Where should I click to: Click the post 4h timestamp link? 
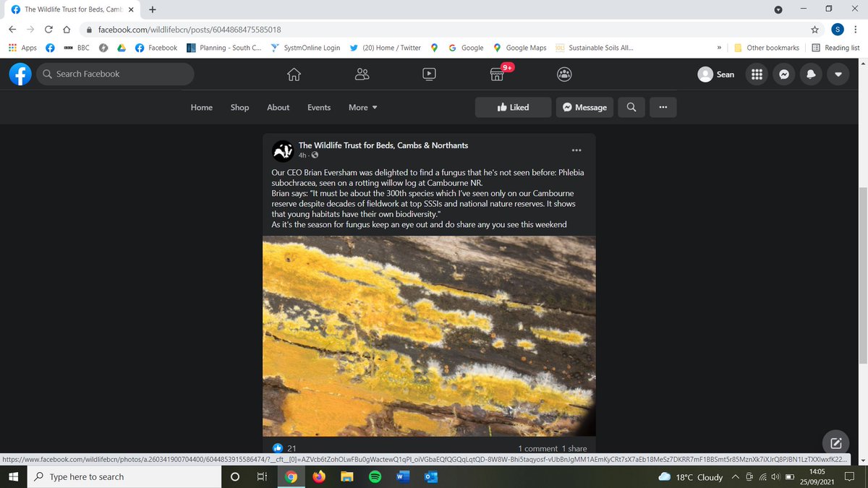(x=303, y=155)
